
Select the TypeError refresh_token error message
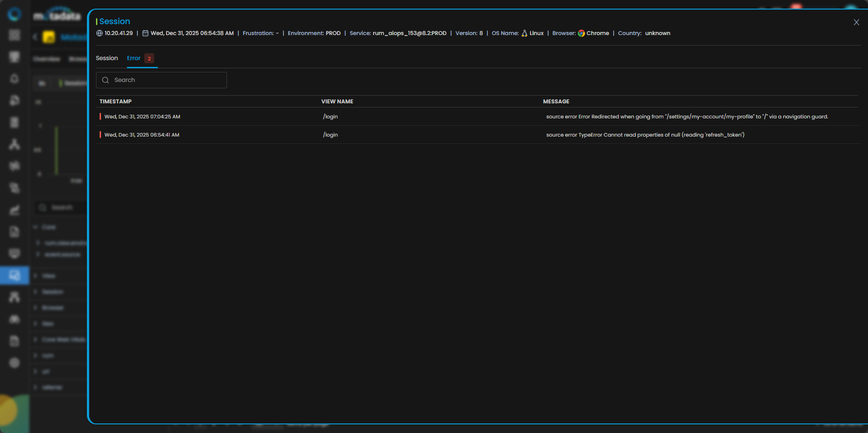click(x=645, y=135)
